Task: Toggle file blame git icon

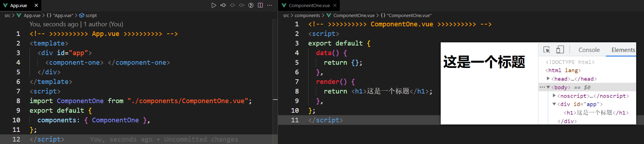Action: 251,5
